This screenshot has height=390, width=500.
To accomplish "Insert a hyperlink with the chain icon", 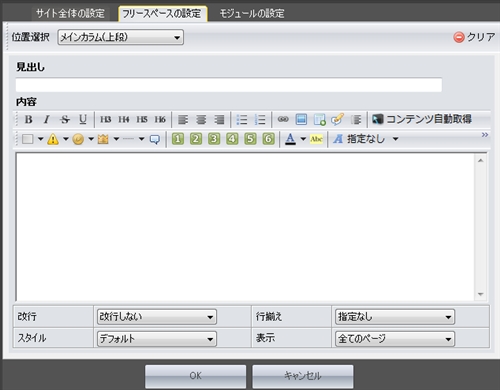I will [283, 119].
